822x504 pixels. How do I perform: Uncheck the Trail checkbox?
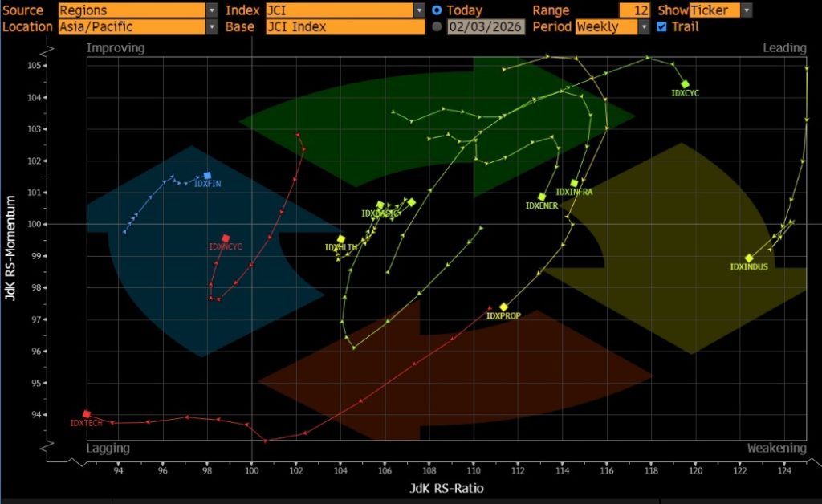click(x=661, y=26)
